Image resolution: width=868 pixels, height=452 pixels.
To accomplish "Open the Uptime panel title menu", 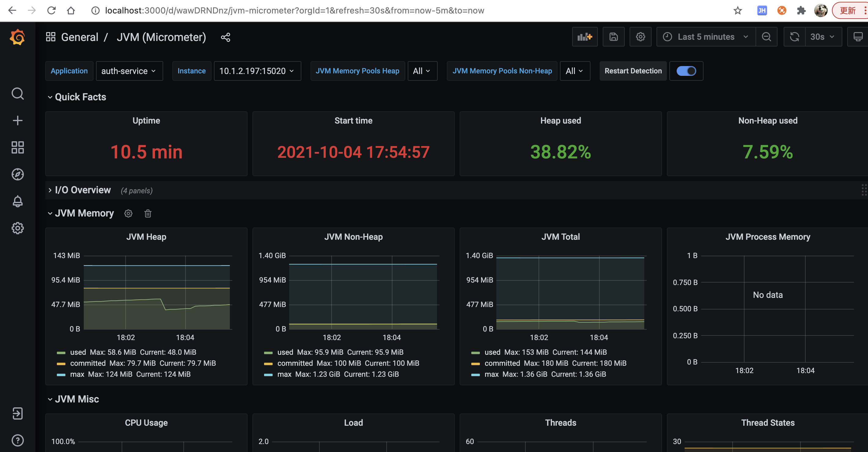I will 146,120.
